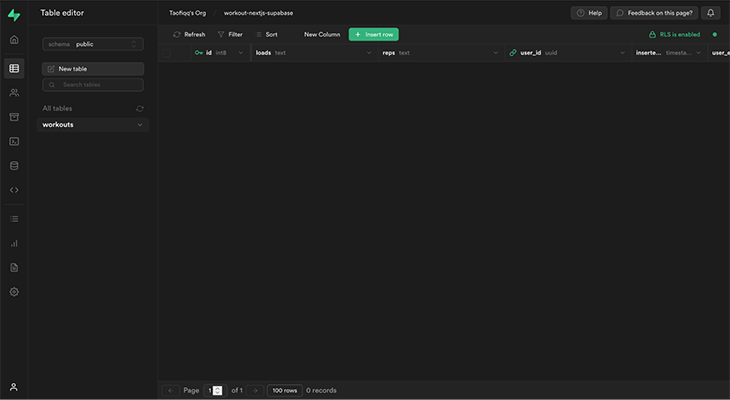730x400 pixels.
Task: Click the page number stepper
Action: click(x=218, y=390)
